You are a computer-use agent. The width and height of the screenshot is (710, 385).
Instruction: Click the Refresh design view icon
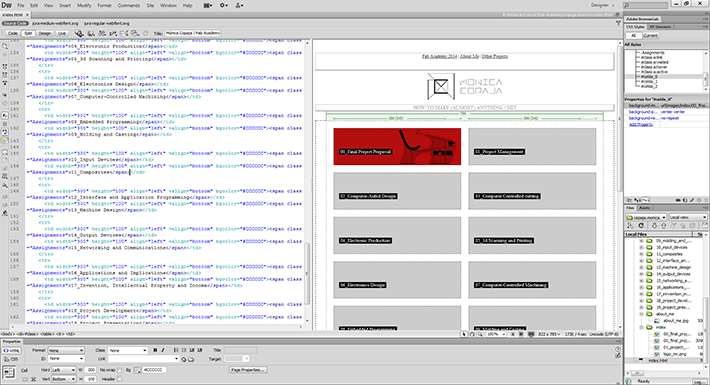145,33
